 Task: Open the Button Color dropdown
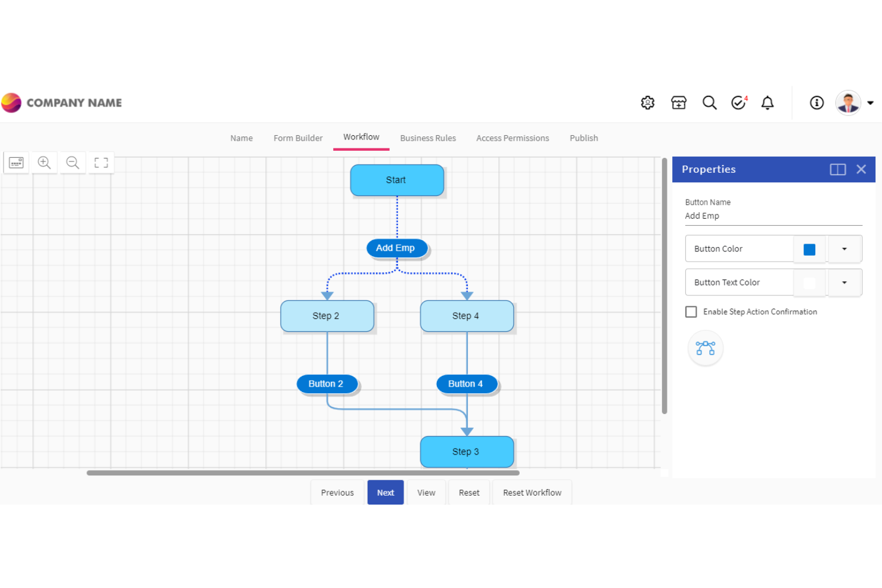pyautogui.click(x=845, y=249)
